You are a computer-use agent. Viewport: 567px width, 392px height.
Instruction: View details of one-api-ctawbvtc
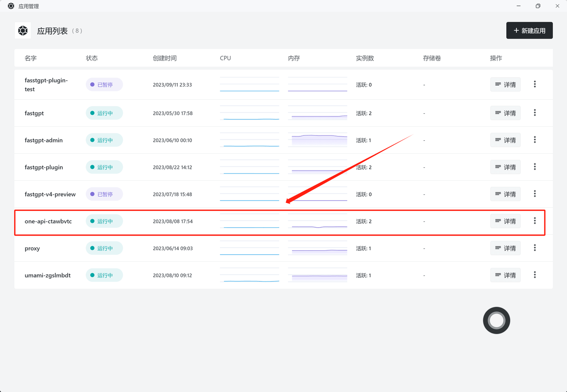pos(505,221)
